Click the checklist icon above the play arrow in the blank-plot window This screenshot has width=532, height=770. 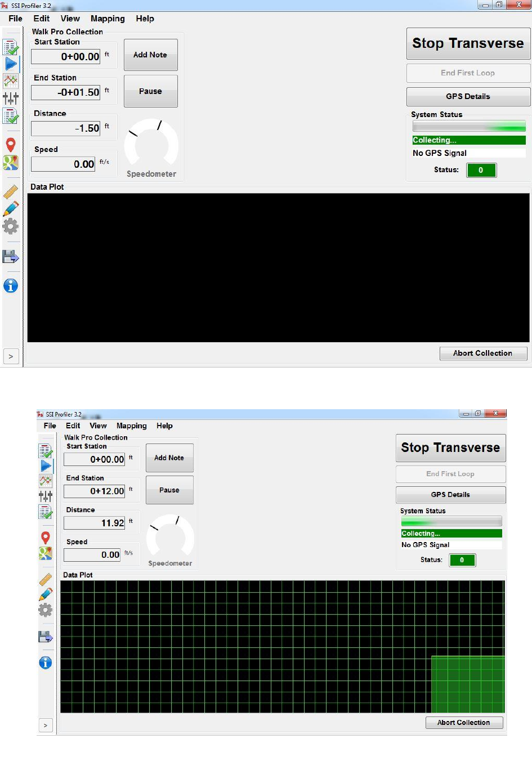pos(11,47)
